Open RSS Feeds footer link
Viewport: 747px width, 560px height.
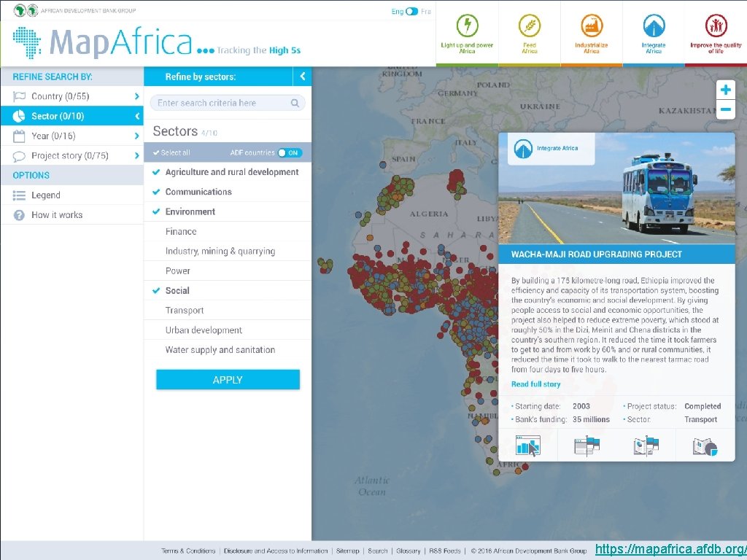click(x=445, y=551)
